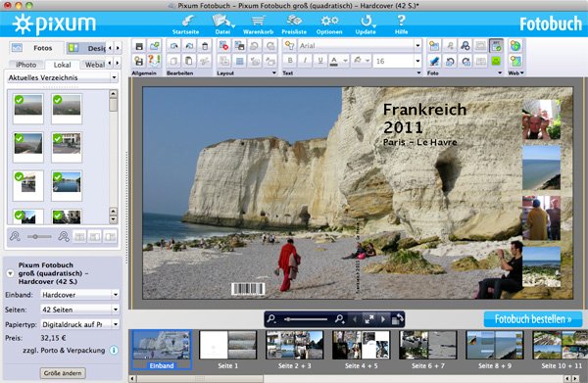Select the middle view mode button in photo panel
588x383 pixels.
tap(95, 236)
